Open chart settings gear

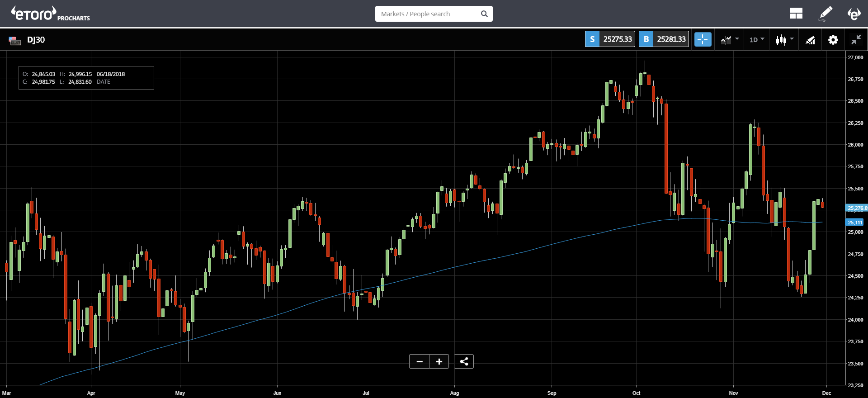tap(833, 40)
